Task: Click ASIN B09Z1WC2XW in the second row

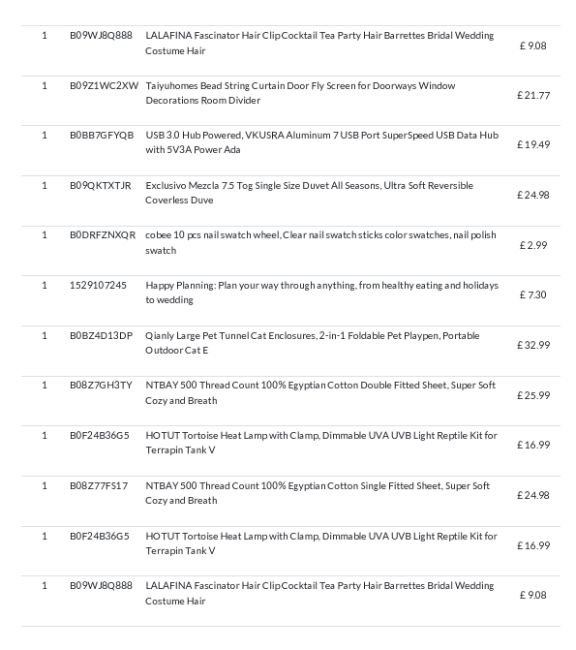Action: click(104, 86)
